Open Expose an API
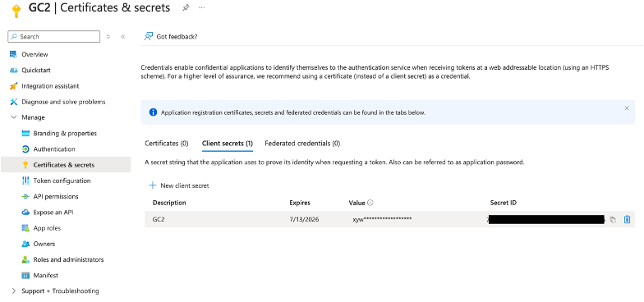Image resolution: width=644 pixels, height=302 pixels. click(x=53, y=212)
